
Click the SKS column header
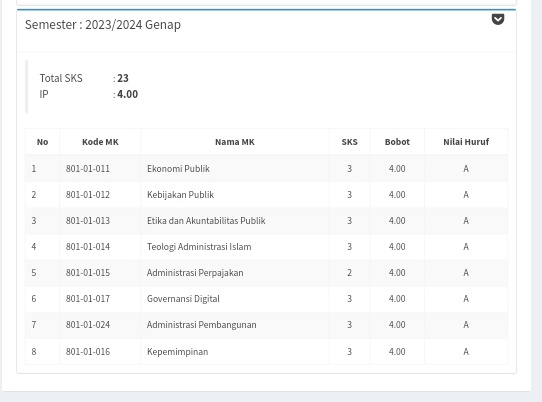(349, 142)
